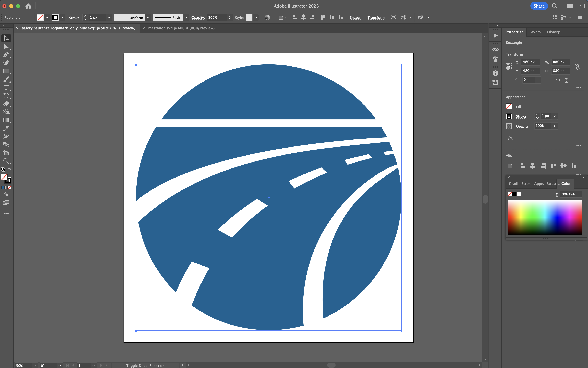Select the Rectangle tool in the toolbar
Image resolution: width=588 pixels, height=368 pixels.
pyautogui.click(x=6, y=71)
